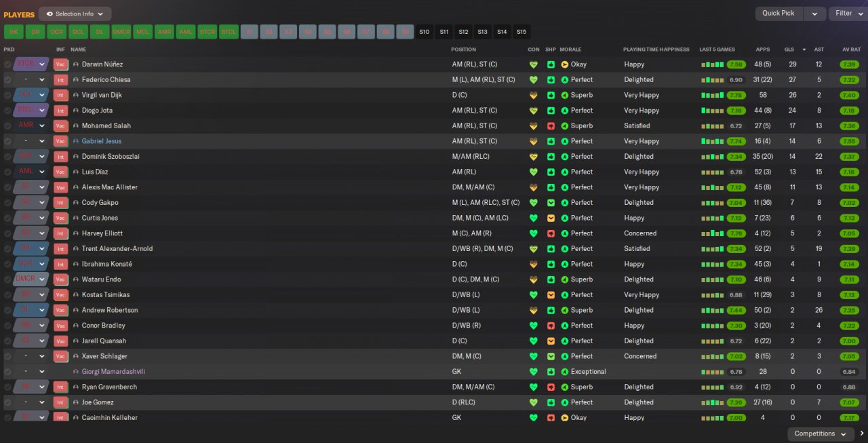Click Andrew Robertson's last 5 games form bars

tap(712, 310)
